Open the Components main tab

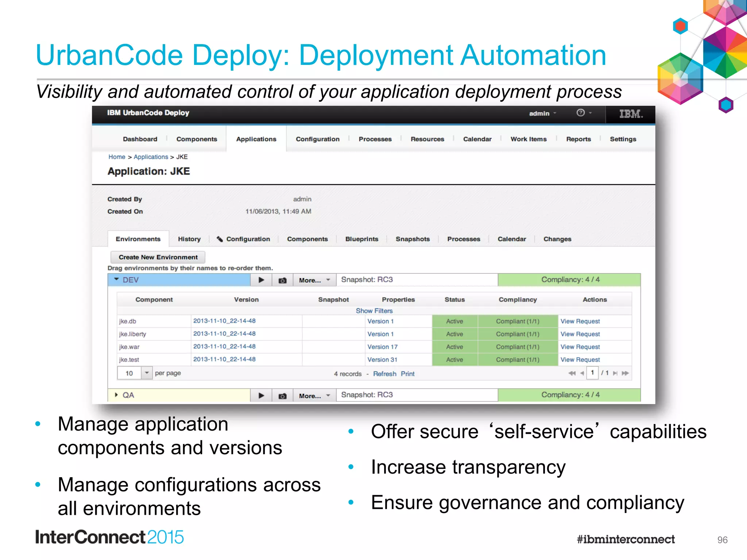[197, 139]
